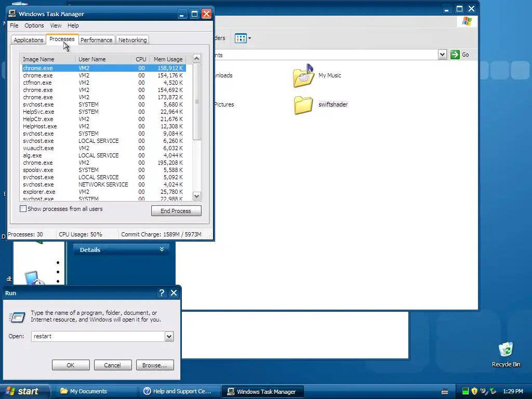Click the process list scroll up arrow
This screenshot has width=532, height=399.
pyautogui.click(x=197, y=59)
